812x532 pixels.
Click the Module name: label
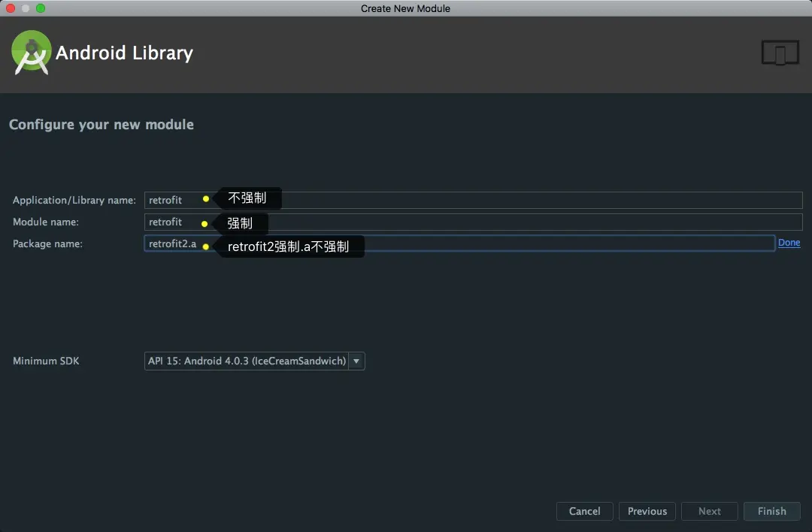[x=46, y=222]
